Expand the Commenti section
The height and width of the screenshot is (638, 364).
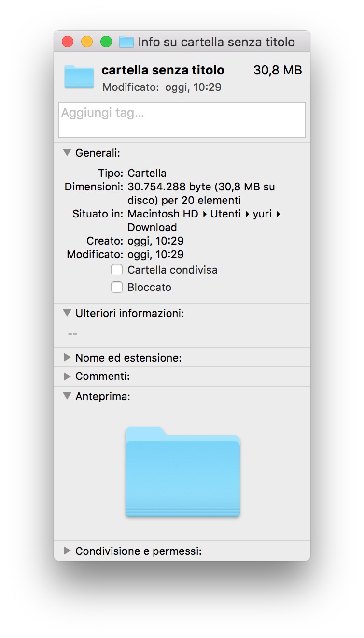[x=67, y=376]
